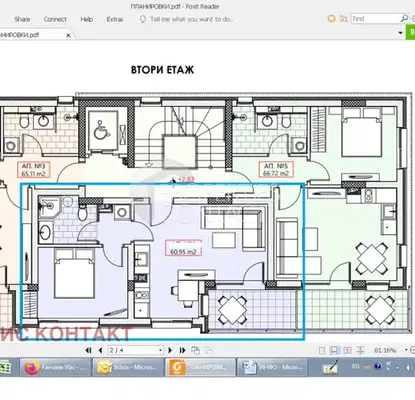
Task: Switch to Foxit ПЛАНИРОВКИ taskbar button
Action: (x=200, y=367)
